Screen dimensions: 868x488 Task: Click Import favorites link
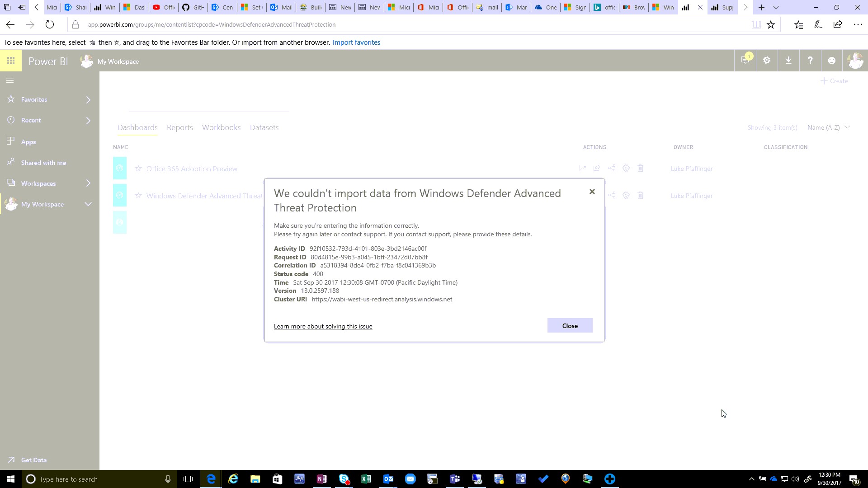coord(356,42)
